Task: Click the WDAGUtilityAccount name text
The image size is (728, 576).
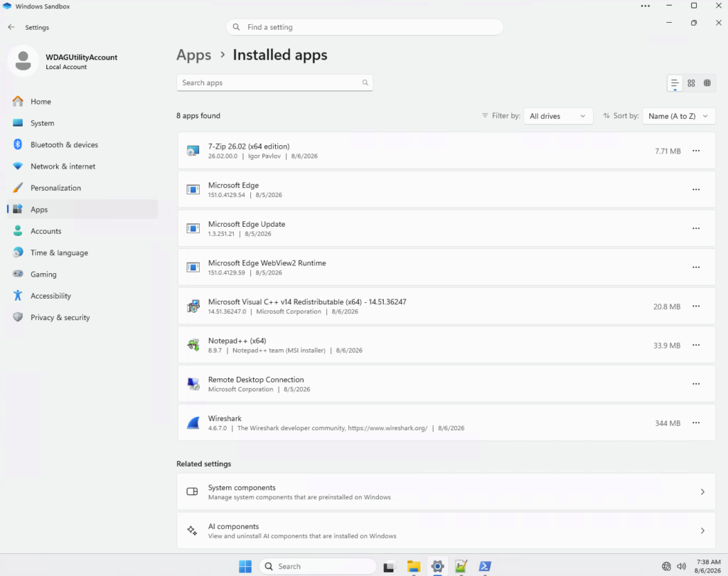Action: pyautogui.click(x=81, y=57)
